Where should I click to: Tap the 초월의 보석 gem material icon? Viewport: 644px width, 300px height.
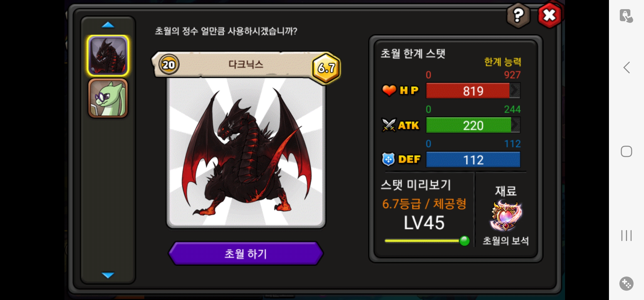point(506,216)
